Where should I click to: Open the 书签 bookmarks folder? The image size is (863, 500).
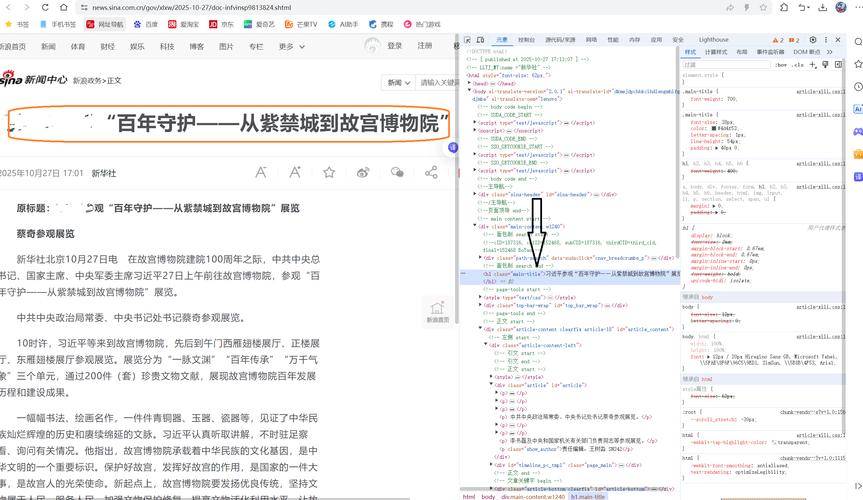click(17, 24)
